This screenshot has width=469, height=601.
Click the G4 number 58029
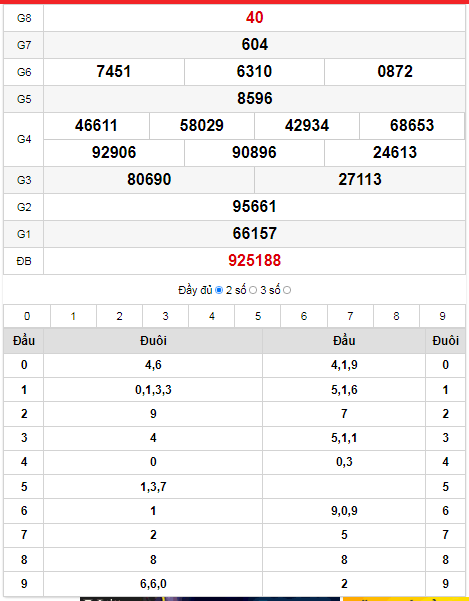click(202, 126)
